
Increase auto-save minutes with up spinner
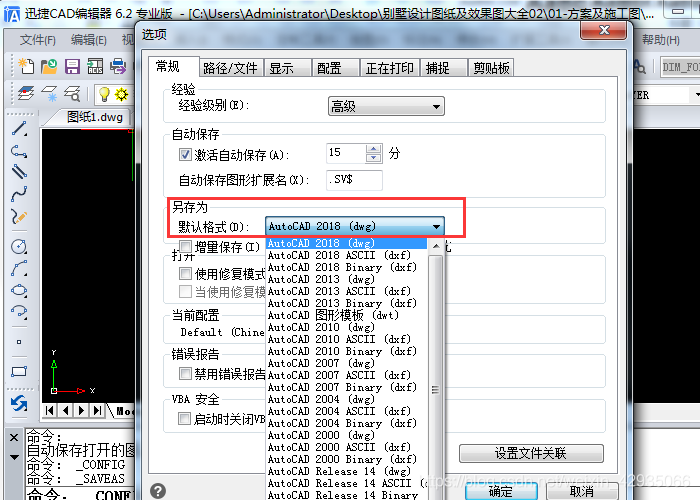click(374, 149)
